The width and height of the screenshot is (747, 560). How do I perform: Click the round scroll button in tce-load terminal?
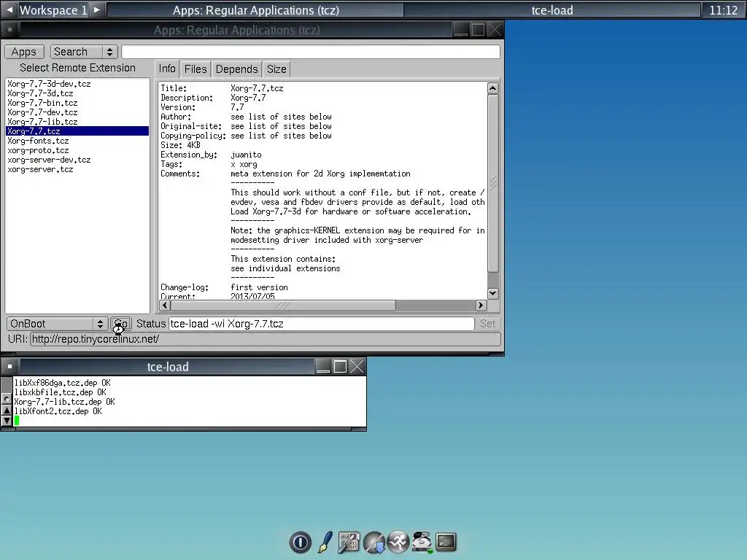point(7,399)
